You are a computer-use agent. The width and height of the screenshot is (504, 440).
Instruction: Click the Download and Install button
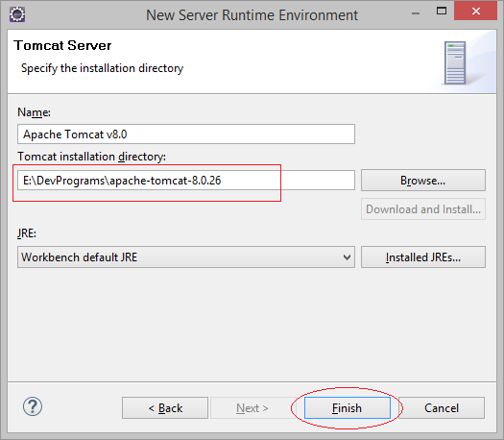[423, 209]
